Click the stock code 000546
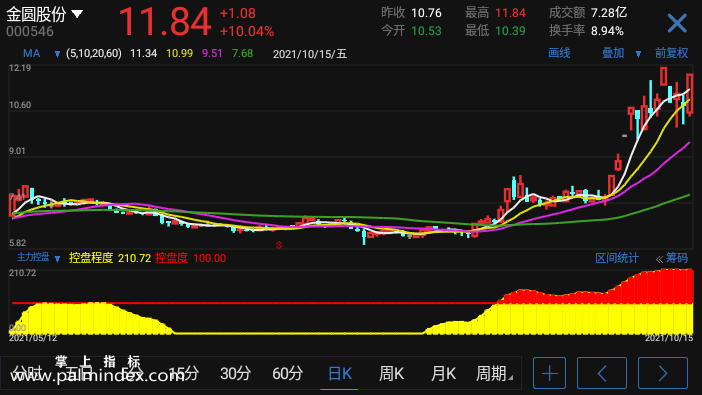The image size is (702, 395). 30,31
